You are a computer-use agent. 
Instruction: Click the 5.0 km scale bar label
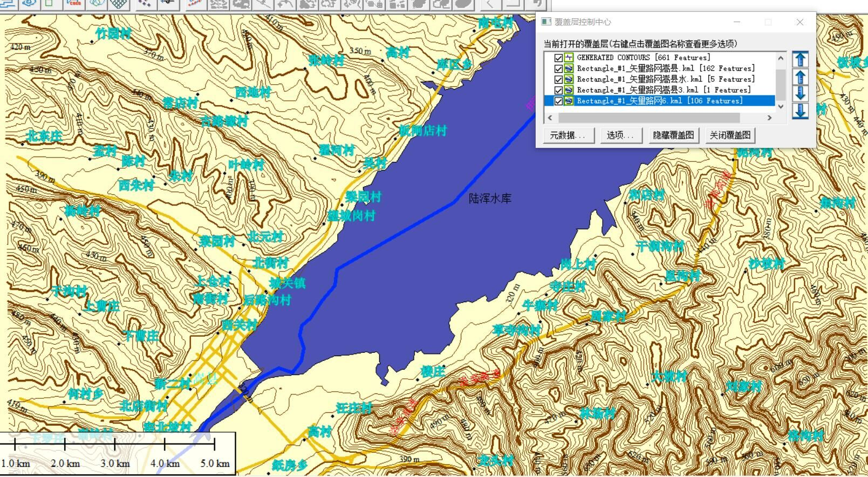click(215, 464)
